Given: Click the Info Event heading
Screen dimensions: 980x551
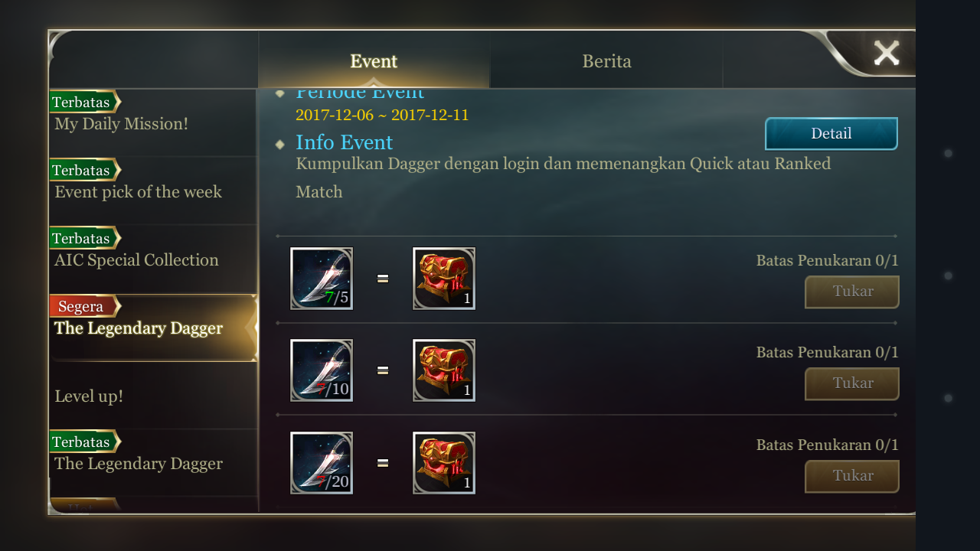Looking at the screenshot, I should coord(344,142).
